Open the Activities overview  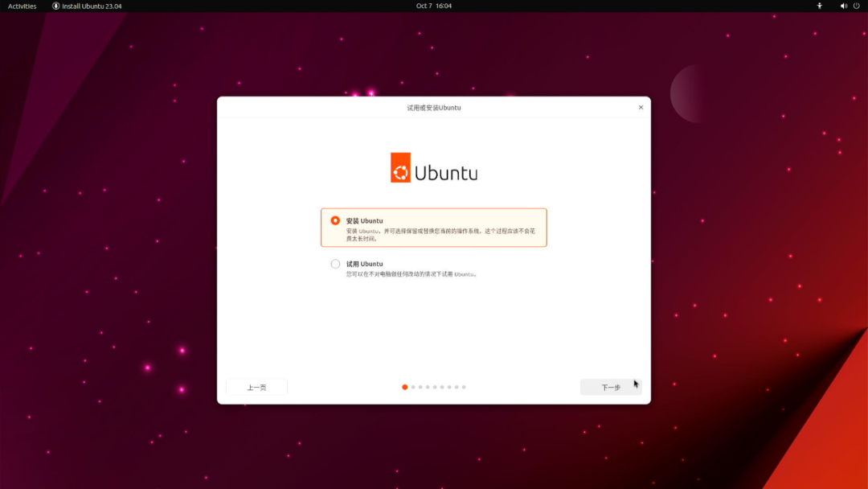coord(23,6)
